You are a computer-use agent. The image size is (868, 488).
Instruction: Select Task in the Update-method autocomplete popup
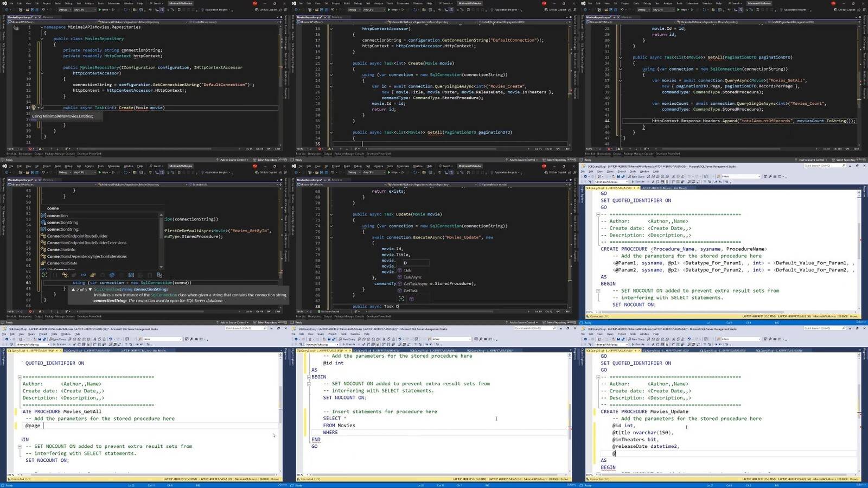pos(407,270)
